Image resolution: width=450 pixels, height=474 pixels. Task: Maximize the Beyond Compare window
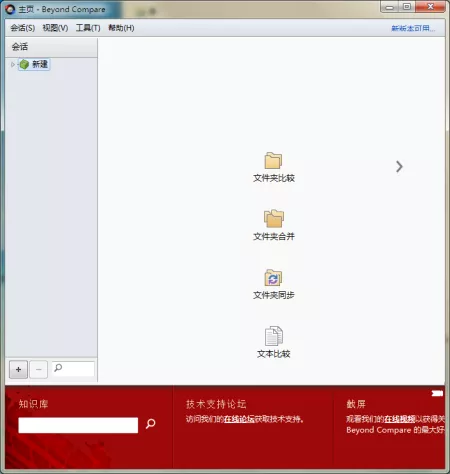click(x=407, y=7)
